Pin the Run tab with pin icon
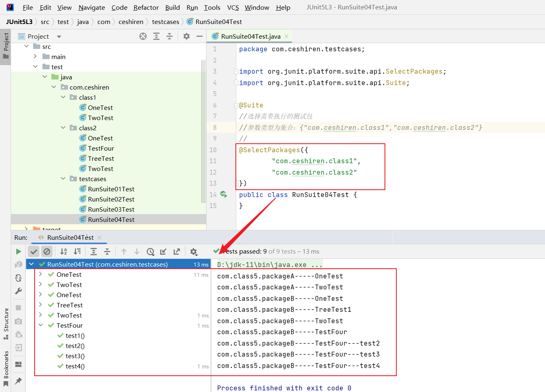The image size is (545, 392). pyautogui.click(x=18, y=381)
